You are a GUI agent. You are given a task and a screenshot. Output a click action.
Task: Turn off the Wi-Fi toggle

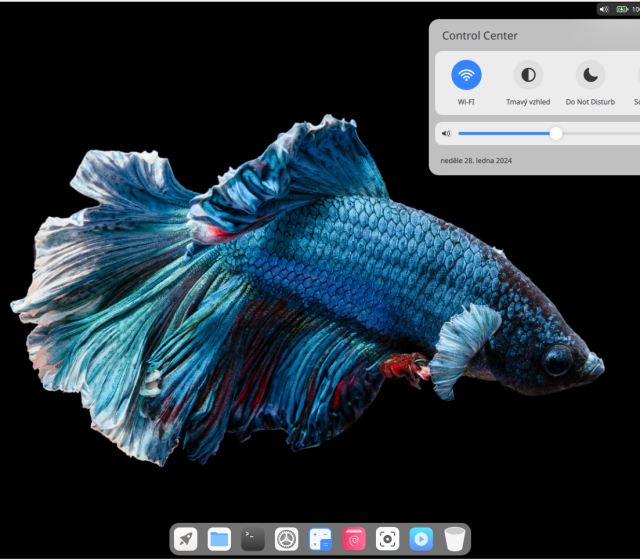[466, 75]
